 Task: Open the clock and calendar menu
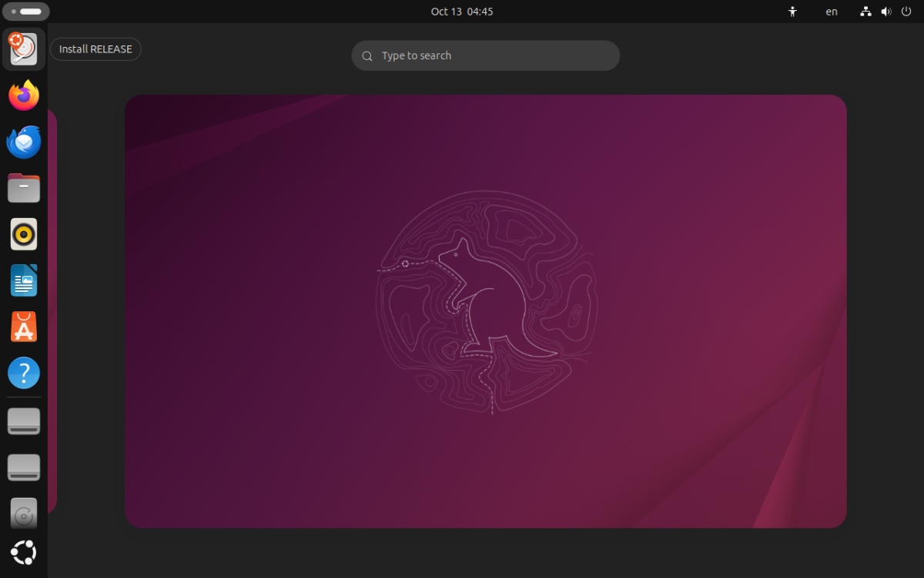click(462, 12)
